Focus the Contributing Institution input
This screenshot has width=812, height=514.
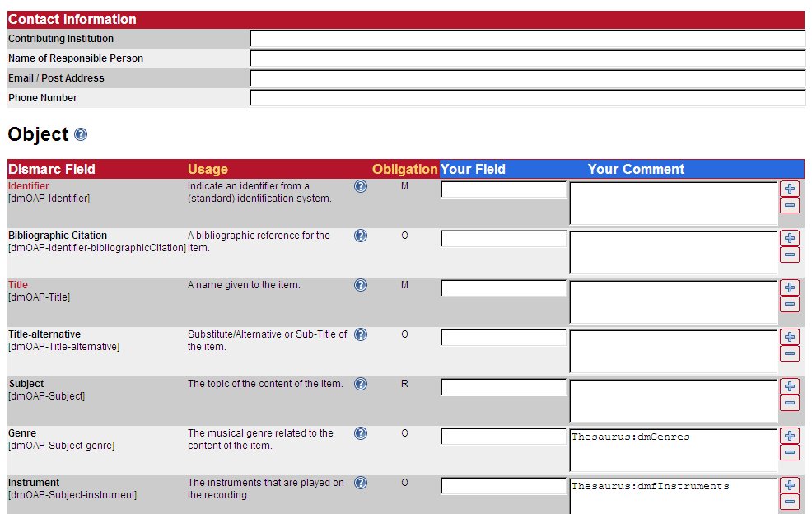(528, 39)
